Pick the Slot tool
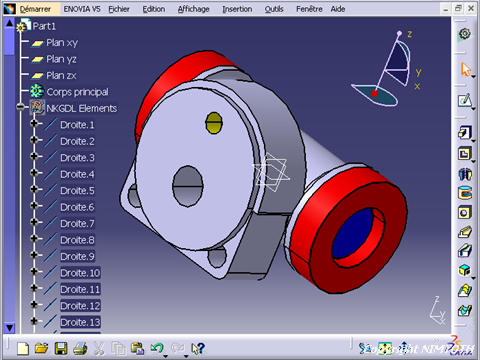 click(x=464, y=251)
